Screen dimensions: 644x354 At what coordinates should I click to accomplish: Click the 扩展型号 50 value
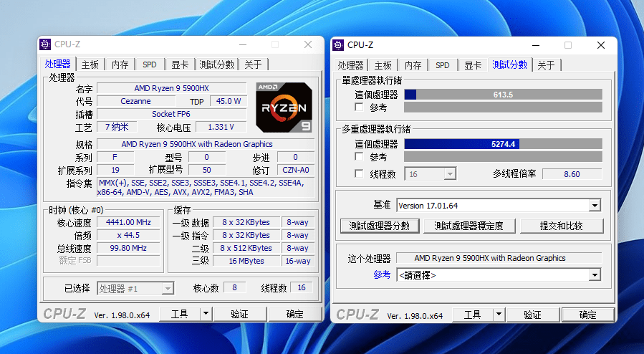206,170
